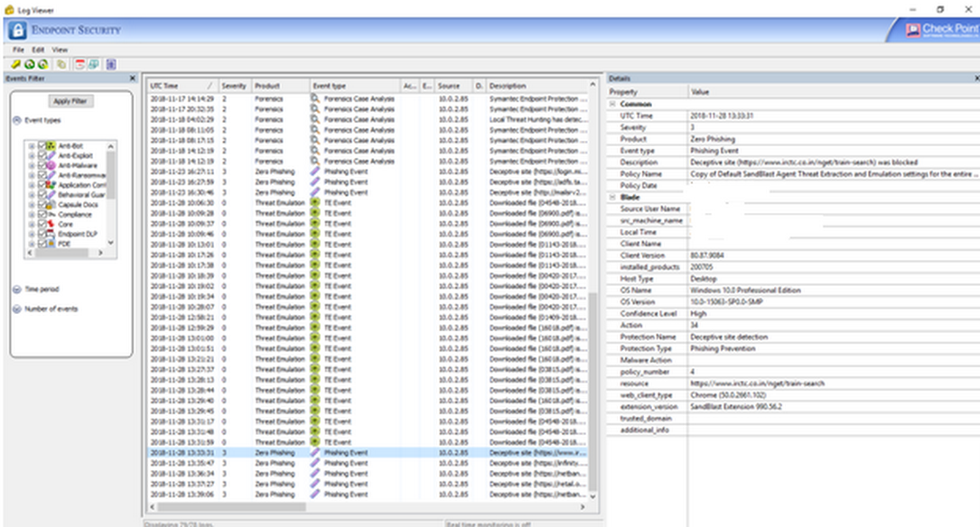980x527 pixels.
Task: Click the Value header in Details panel
Action: [834, 92]
